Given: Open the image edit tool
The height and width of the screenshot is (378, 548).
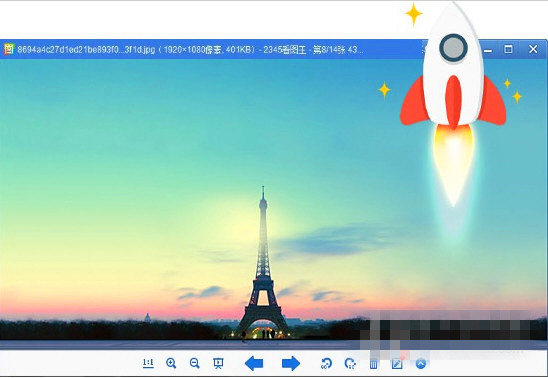Looking at the screenshot, I should coord(397,364).
